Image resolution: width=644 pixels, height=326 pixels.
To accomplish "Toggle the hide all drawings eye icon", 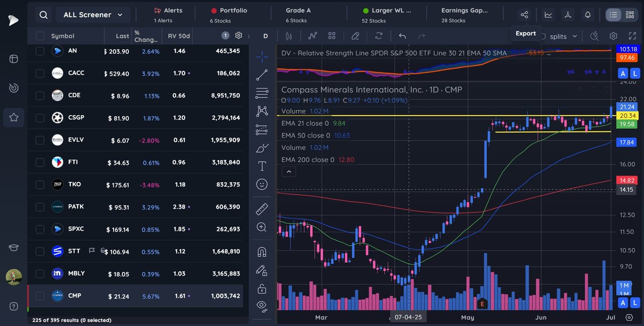I will coord(262,307).
